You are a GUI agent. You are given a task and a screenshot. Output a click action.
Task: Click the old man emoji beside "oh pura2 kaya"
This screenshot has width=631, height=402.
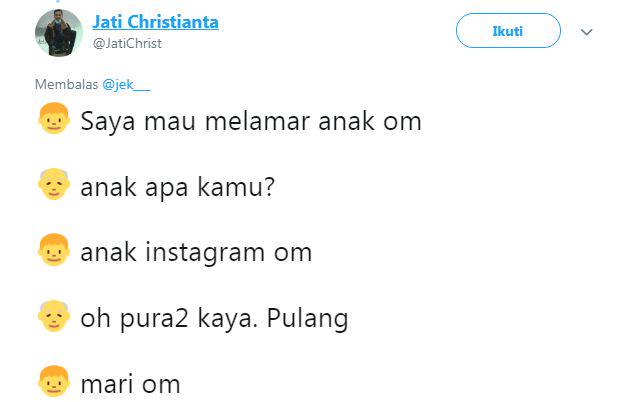click(52, 318)
